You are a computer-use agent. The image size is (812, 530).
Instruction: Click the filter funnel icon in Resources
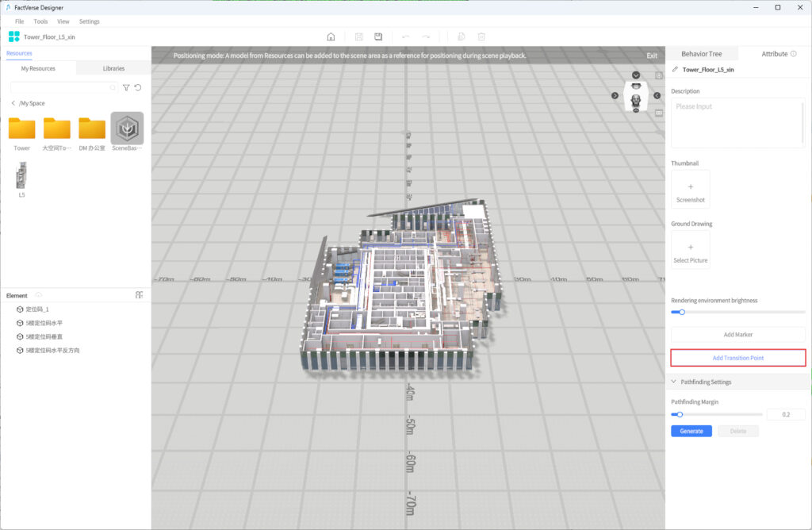click(x=126, y=87)
